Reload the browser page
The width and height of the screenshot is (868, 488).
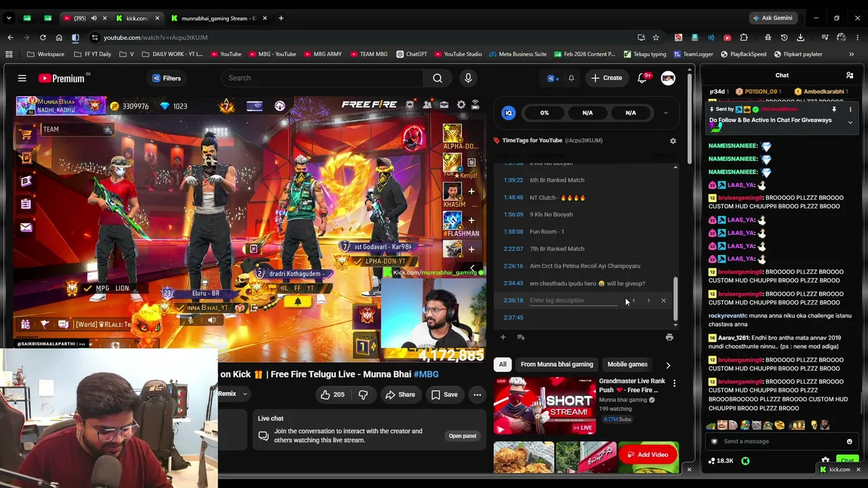43,37
